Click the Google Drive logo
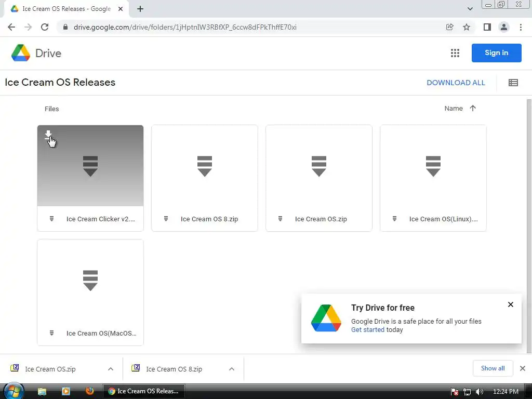This screenshot has width=532, height=399. (x=36, y=53)
